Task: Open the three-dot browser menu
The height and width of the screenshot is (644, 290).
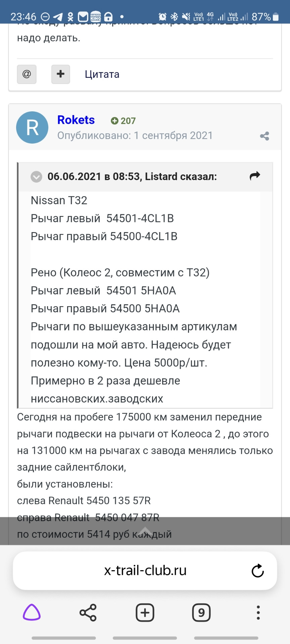Action: pyautogui.click(x=258, y=613)
